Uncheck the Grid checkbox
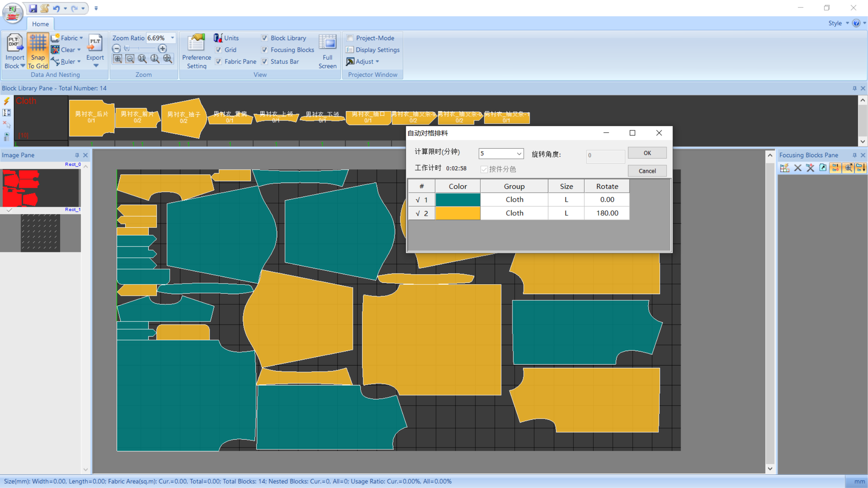 pos(219,50)
